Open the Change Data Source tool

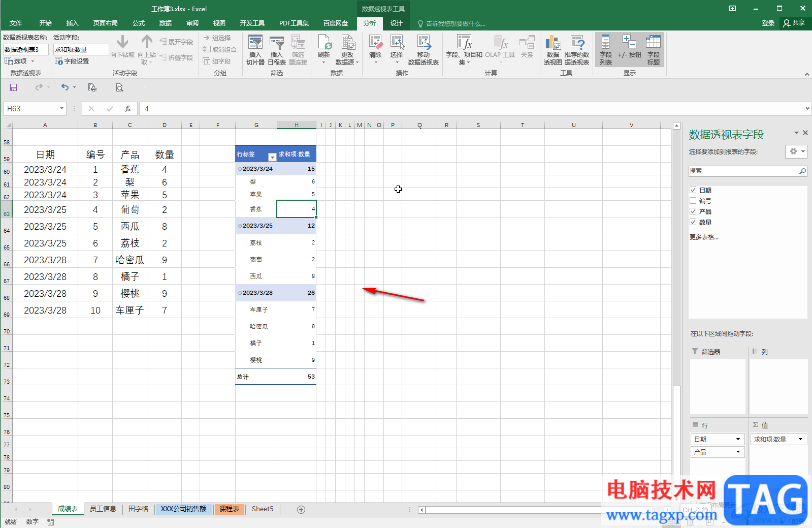[x=347, y=50]
